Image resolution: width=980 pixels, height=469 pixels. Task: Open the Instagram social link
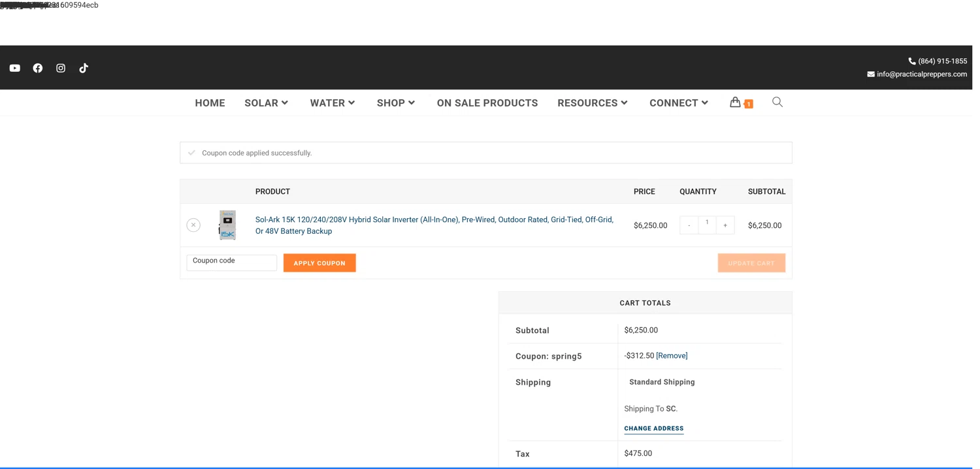point(61,68)
